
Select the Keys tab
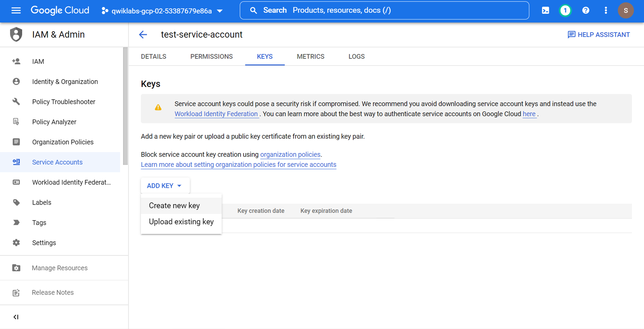265,57
